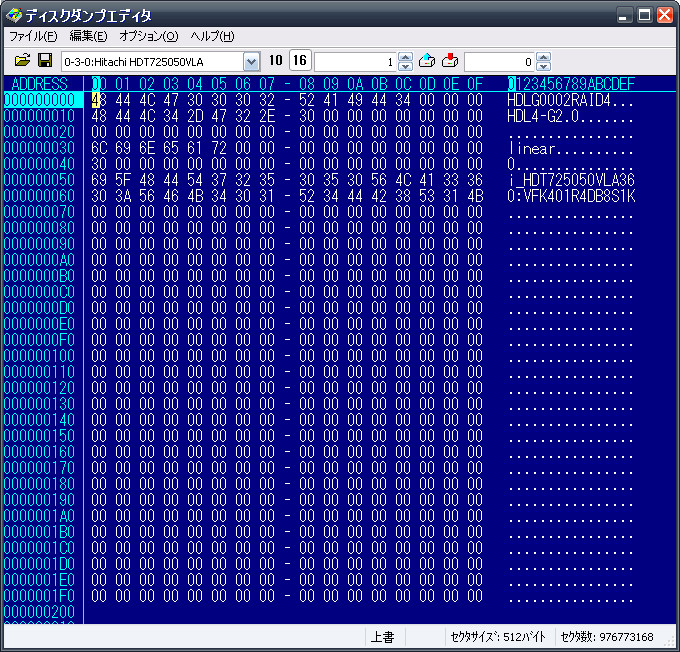Close the ディスクダンプエディタ window

pyautogui.click(x=665, y=16)
